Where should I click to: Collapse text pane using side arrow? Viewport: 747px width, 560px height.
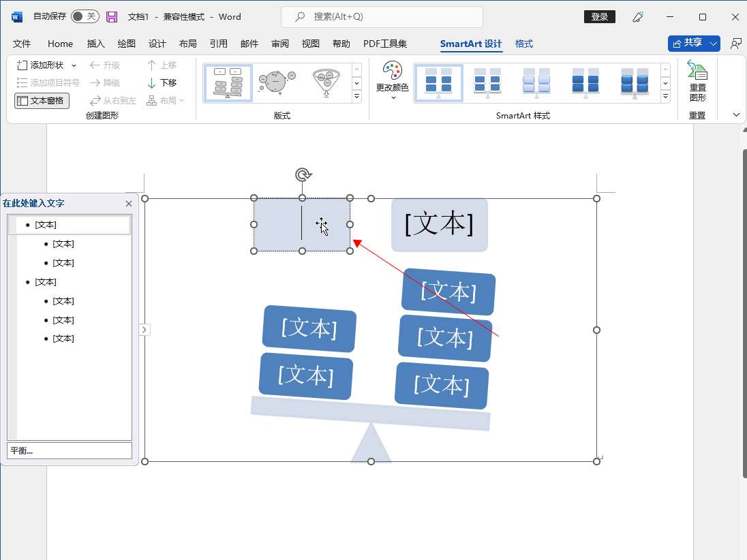144,330
